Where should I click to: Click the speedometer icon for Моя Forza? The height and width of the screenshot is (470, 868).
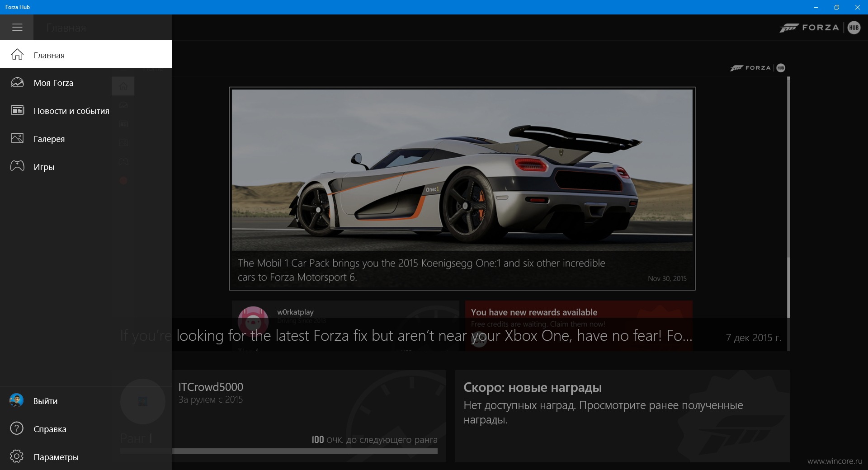click(x=17, y=83)
